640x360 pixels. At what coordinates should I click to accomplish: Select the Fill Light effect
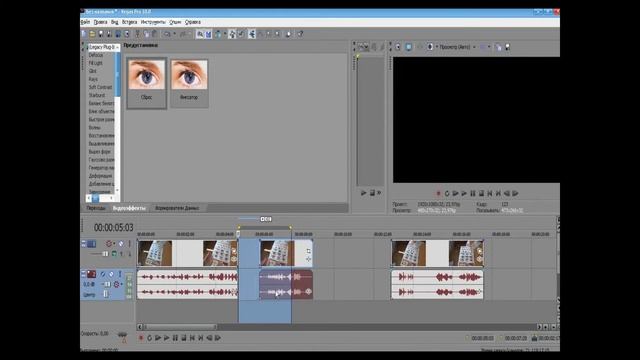click(x=96, y=63)
